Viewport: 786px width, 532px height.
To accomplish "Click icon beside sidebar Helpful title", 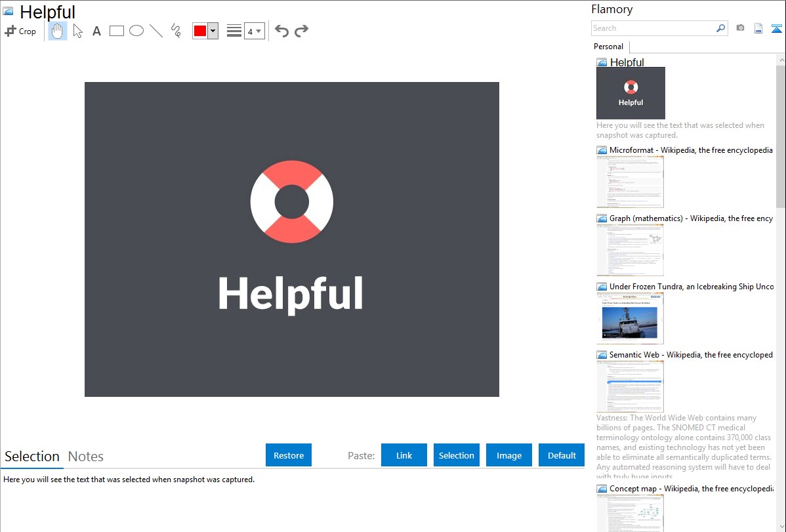I will coord(602,63).
